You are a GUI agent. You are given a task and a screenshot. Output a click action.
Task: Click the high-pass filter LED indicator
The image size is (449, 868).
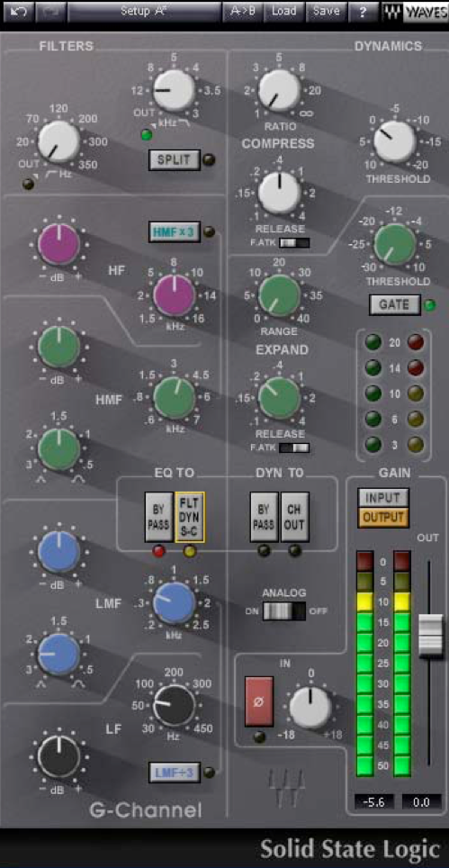click(28, 185)
